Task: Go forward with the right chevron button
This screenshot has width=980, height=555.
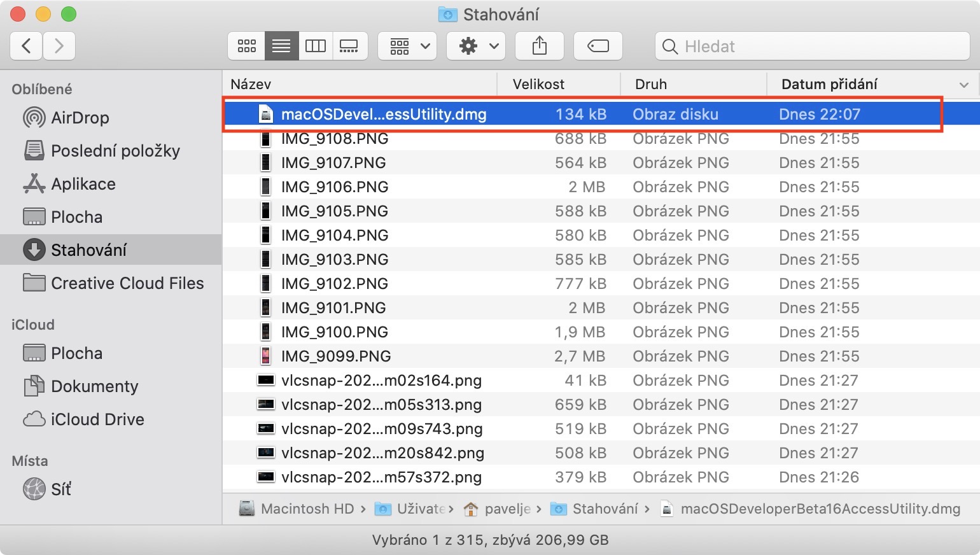Action: [x=59, y=46]
